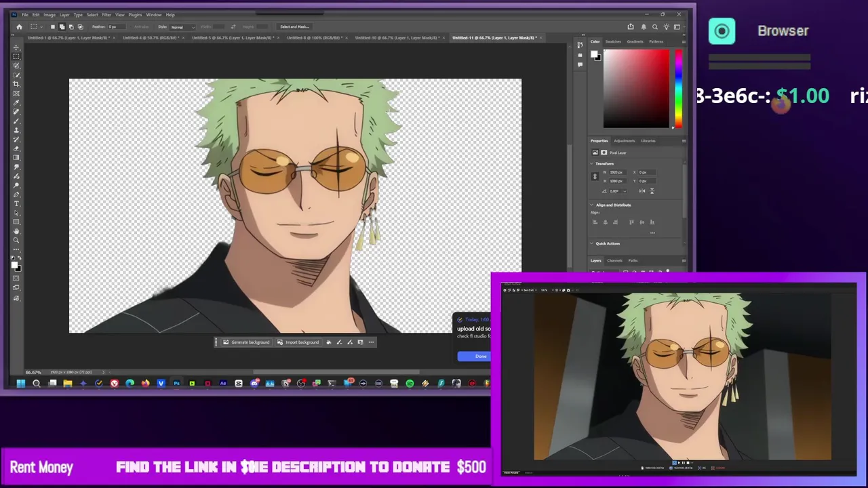Click the W width field in Transform
The width and height of the screenshot is (868, 488).
pyautogui.click(x=618, y=172)
